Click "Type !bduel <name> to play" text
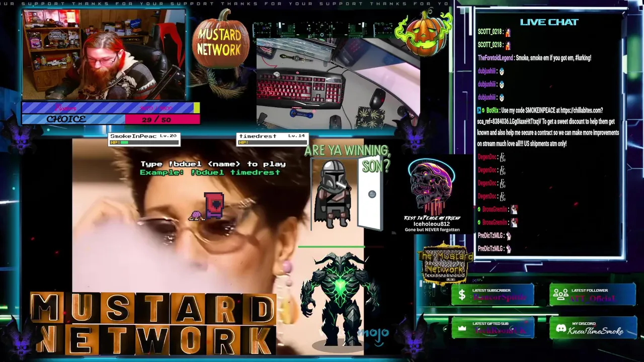The width and height of the screenshot is (644, 362). (213, 164)
